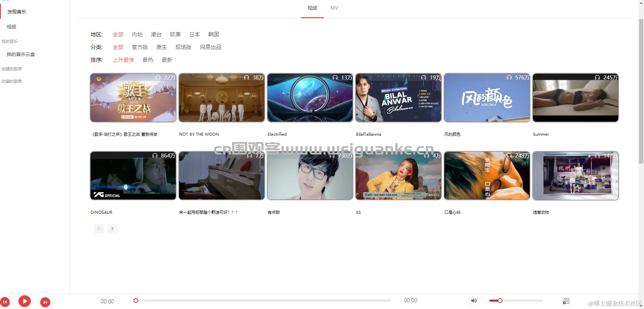Skip to the next track
The image size is (644, 309).
click(45, 302)
